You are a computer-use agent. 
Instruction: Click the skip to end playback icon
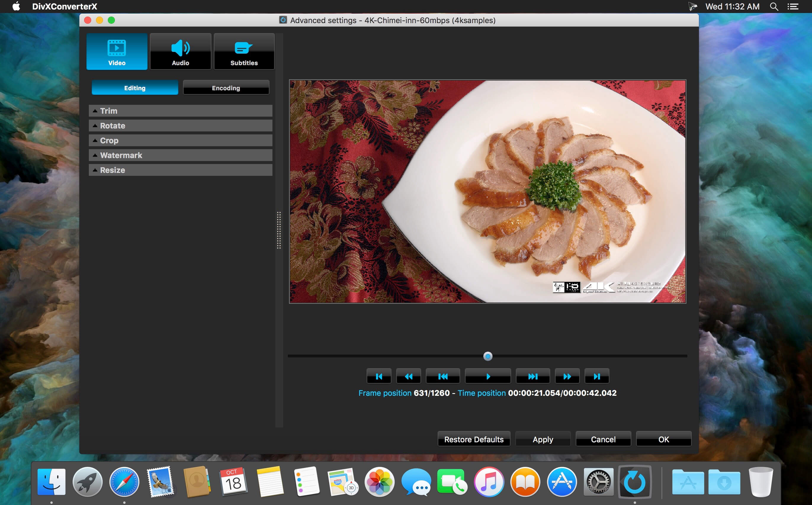[x=596, y=377]
